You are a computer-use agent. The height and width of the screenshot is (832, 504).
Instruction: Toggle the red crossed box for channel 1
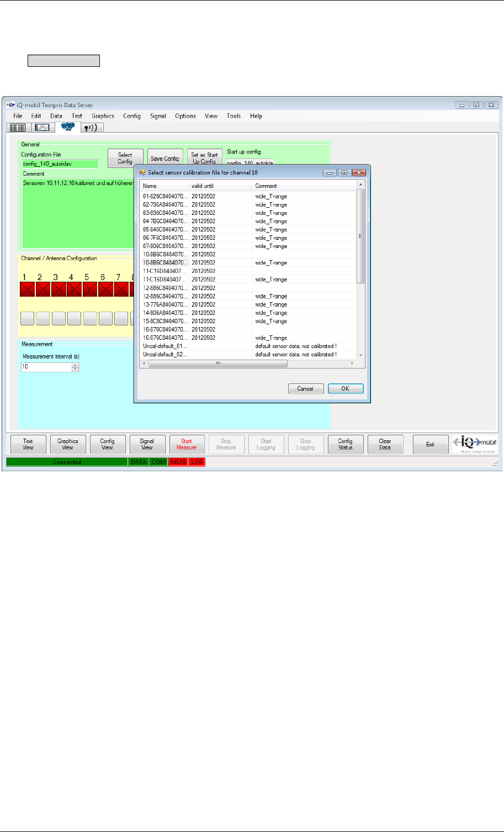(28, 289)
